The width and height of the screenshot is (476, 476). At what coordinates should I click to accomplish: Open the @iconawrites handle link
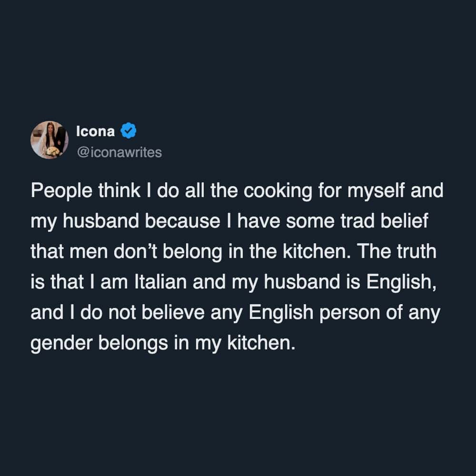point(119,153)
